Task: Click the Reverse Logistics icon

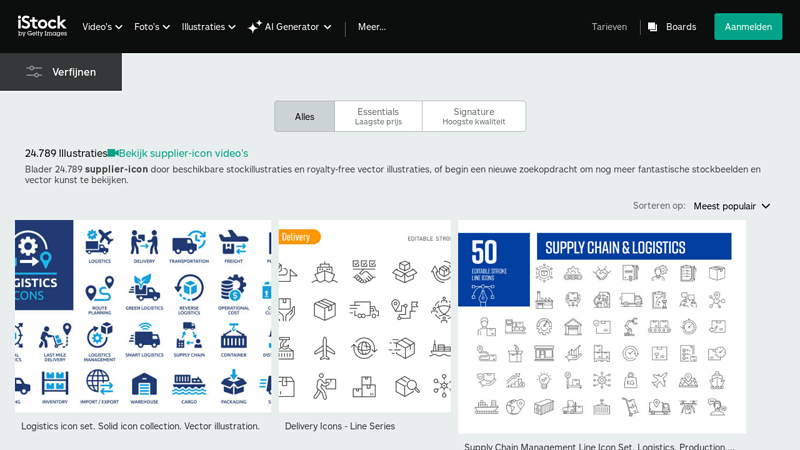Action: (x=189, y=288)
